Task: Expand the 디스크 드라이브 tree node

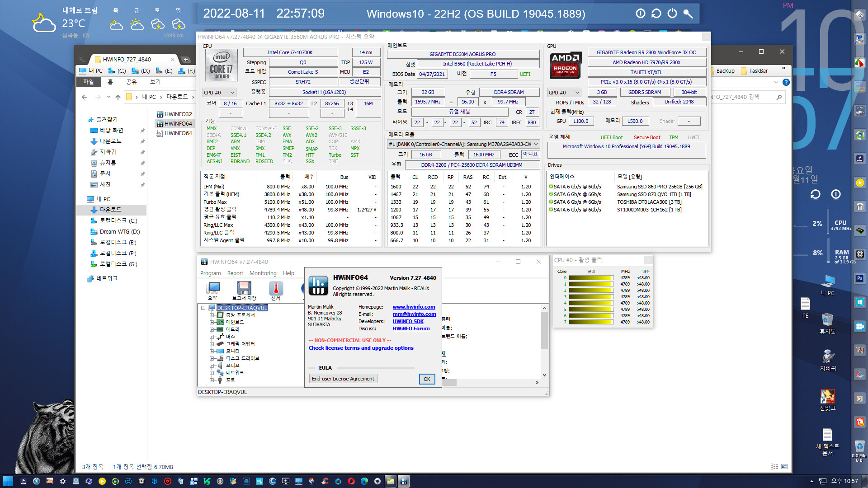Action: [212, 358]
